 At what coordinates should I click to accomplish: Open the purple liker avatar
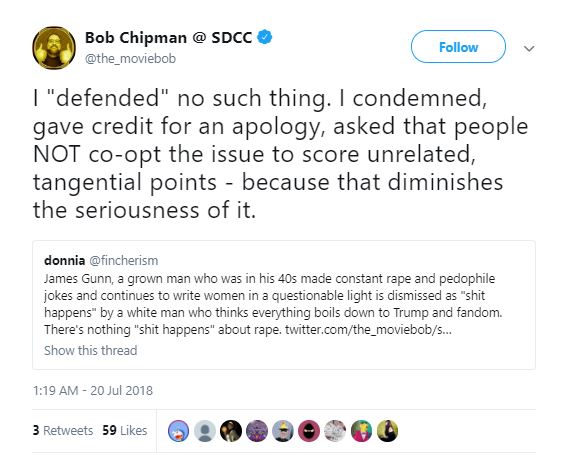[x=257, y=431]
